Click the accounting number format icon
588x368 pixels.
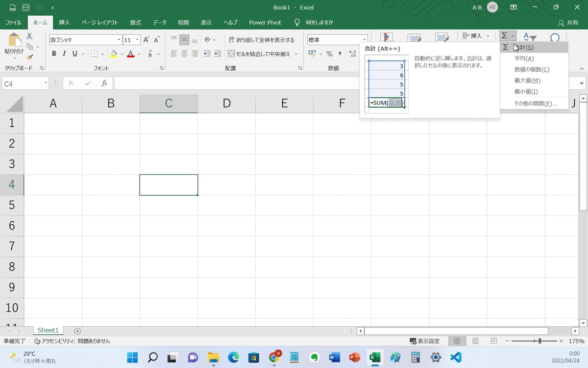[312, 54]
